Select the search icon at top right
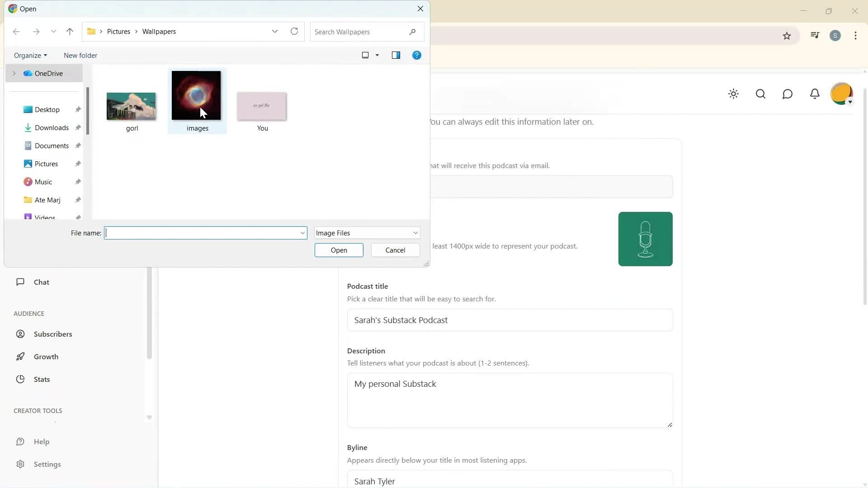Image resolution: width=868 pixels, height=488 pixels. click(x=760, y=94)
